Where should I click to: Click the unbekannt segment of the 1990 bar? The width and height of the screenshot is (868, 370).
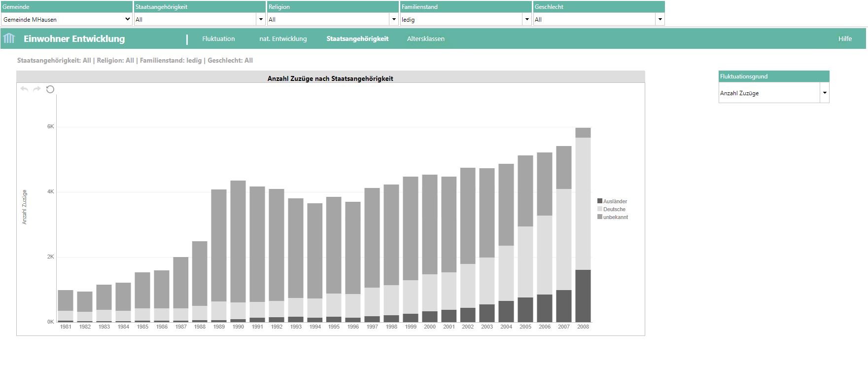click(238, 242)
